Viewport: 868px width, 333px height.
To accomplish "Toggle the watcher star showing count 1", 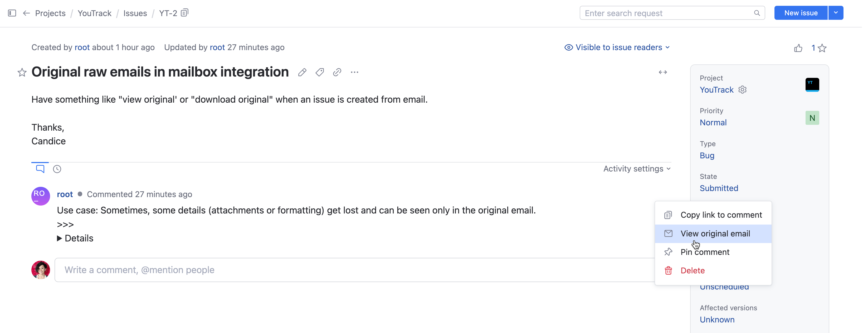I will click(x=822, y=48).
